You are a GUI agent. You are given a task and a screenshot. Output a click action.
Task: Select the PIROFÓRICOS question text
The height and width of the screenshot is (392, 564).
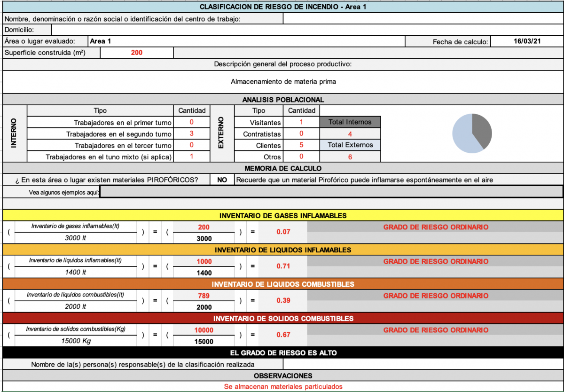pyautogui.click(x=106, y=180)
